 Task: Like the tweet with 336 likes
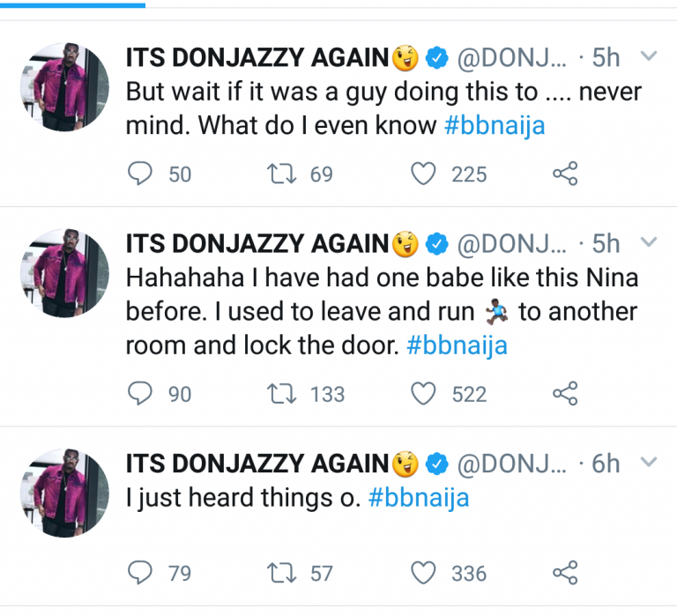tap(425, 574)
